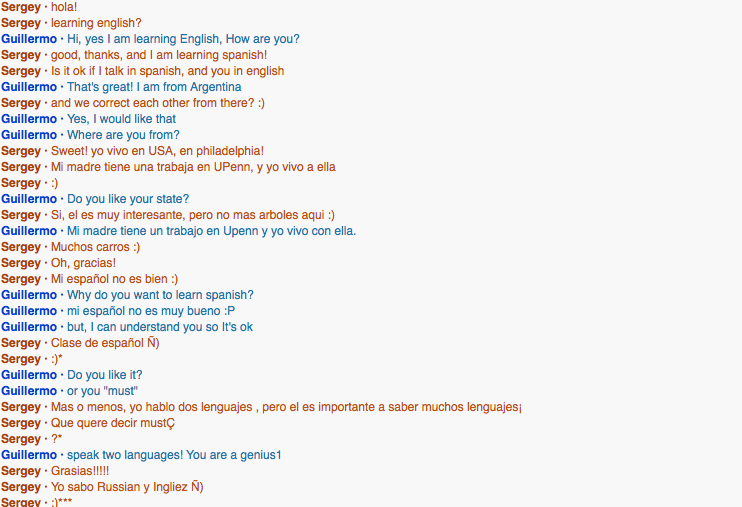Click the "Yes, I would like that" message
Viewport: 742px width, 507px height.
(x=121, y=119)
